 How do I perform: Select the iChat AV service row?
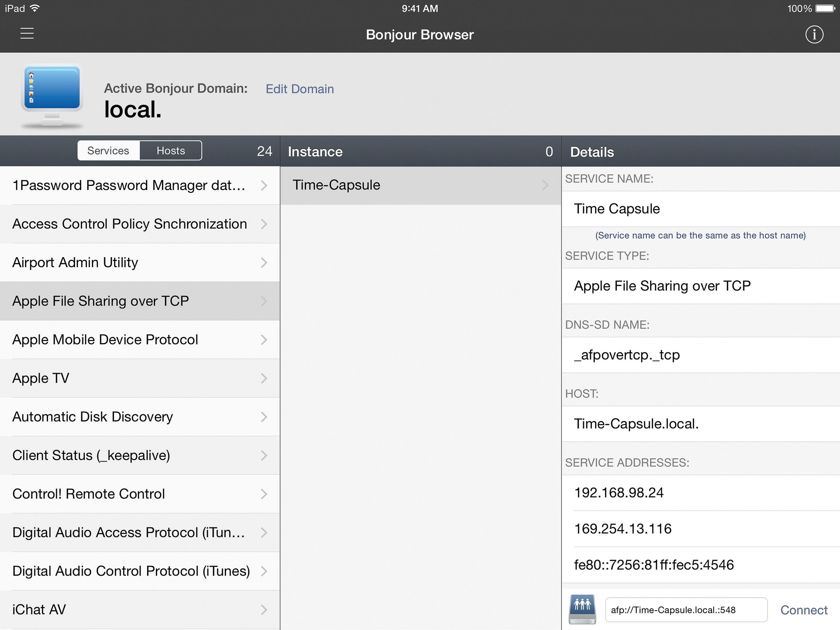(x=39, y=609)
